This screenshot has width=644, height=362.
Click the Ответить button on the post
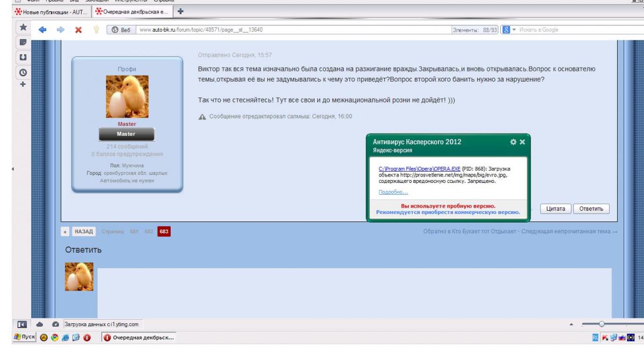pyautogui.click(x=591, y=209)
